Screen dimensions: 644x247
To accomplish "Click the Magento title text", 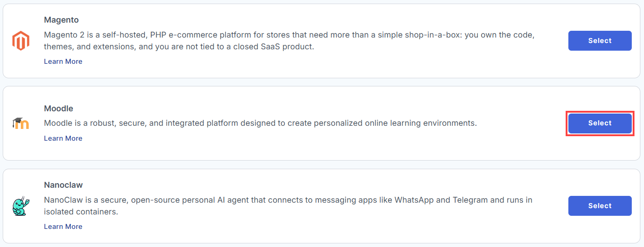I will [61, 20].
